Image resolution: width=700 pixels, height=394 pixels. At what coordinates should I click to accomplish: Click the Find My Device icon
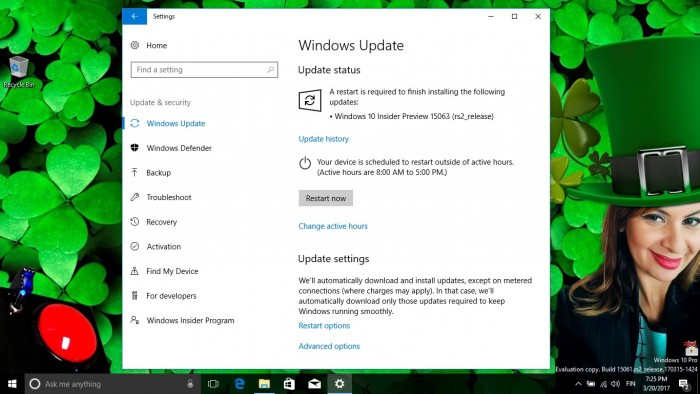(x=135, y=271)
